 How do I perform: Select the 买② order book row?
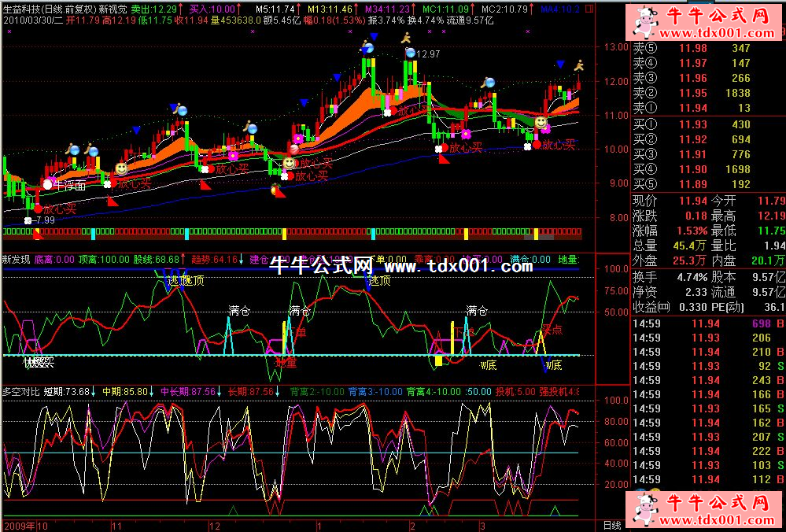(707, 139)
